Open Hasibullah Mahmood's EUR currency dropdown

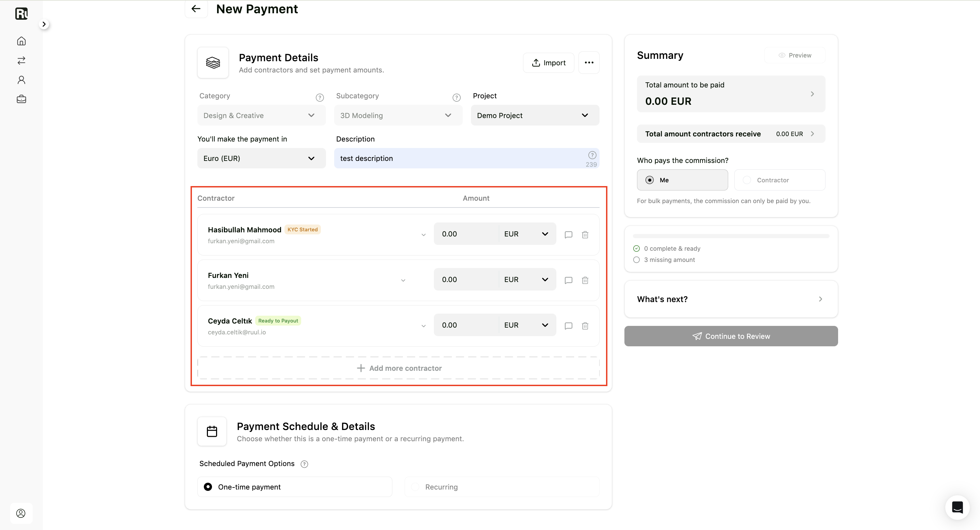[x=527, y=234]
